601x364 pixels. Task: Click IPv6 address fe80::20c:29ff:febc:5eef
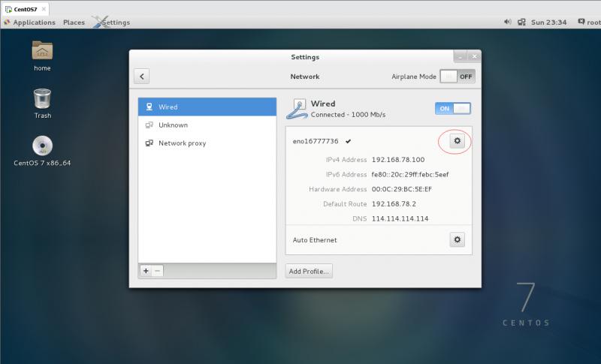[x=409, y=174]
